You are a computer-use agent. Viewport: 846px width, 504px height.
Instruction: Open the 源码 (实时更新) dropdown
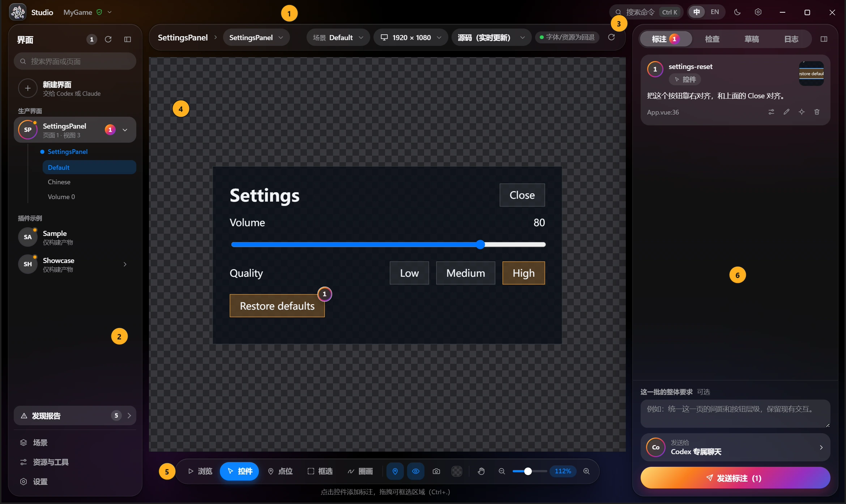click(491, 38)
